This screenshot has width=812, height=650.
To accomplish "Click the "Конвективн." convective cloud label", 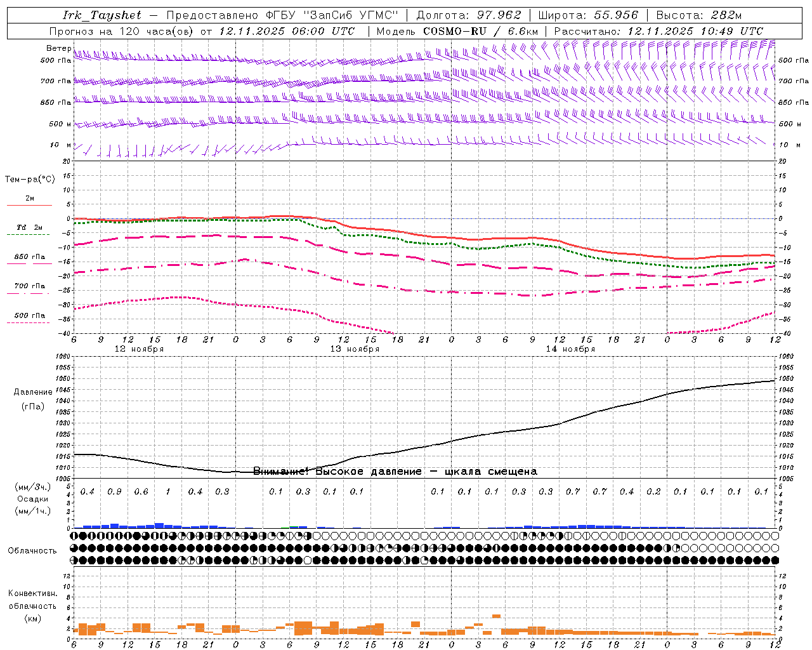I will 32,594.
